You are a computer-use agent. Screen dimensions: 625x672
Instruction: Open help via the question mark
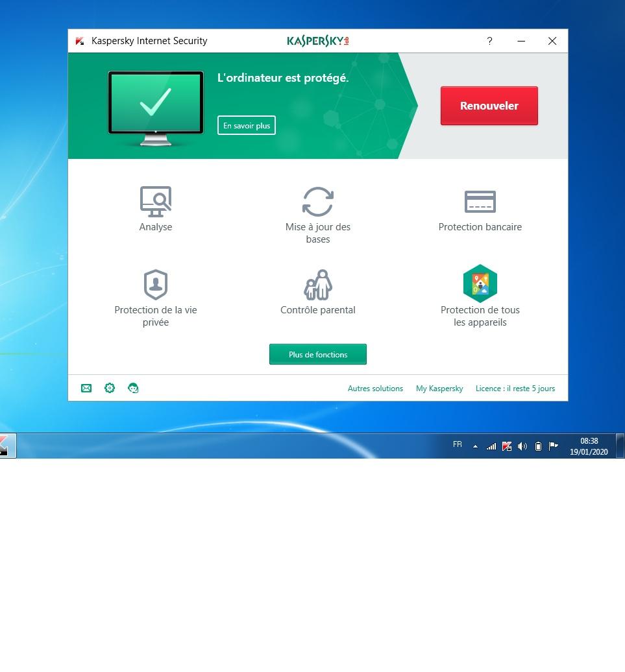pyautogui.click(x=489, y=41)
